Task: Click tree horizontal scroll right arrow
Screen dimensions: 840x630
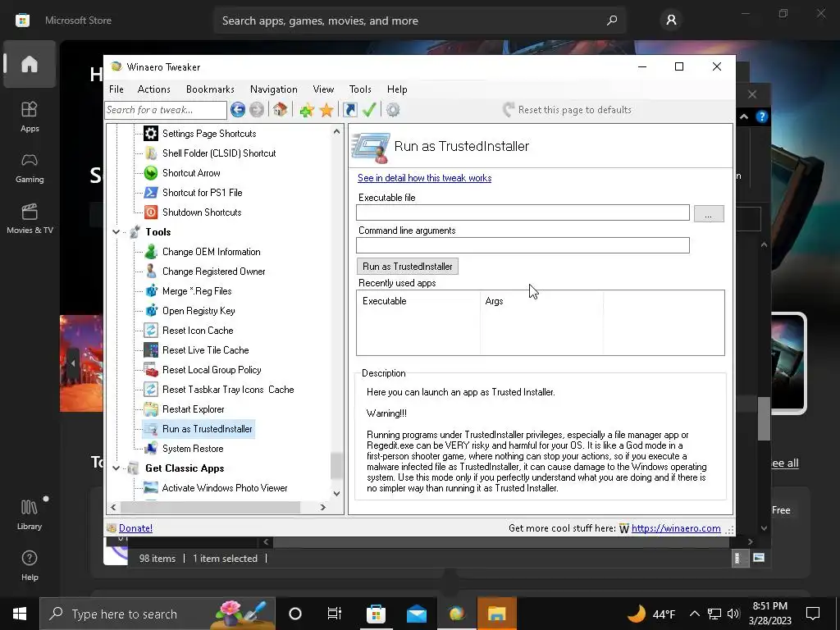Action: [x=322, y=507]
